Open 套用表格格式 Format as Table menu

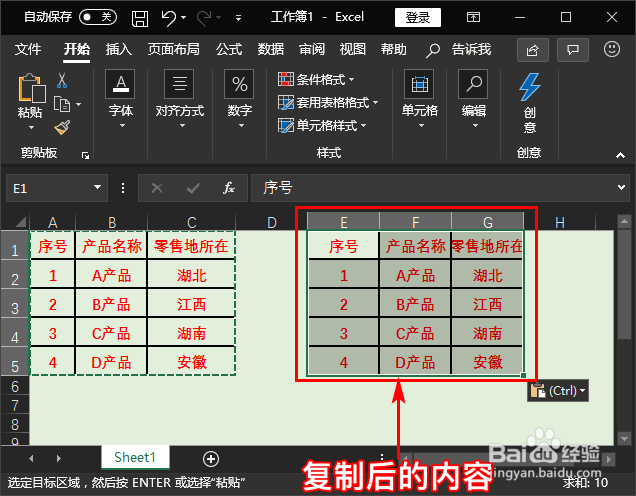tap(328, 102)
